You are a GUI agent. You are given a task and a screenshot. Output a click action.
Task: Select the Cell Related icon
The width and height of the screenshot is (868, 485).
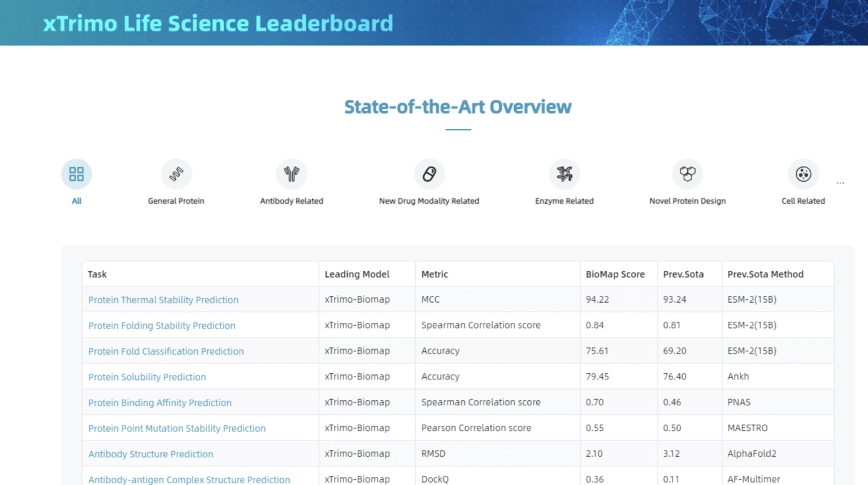[803, 174]
